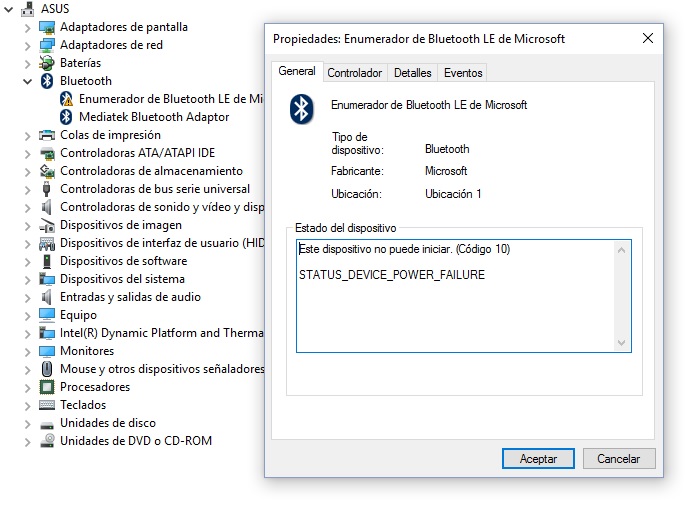Viewport: 687px width, 523px height.
Task: Select Mediatek Bluetooth Adaptor text in the tree
Action: click(x=154, y=117)
